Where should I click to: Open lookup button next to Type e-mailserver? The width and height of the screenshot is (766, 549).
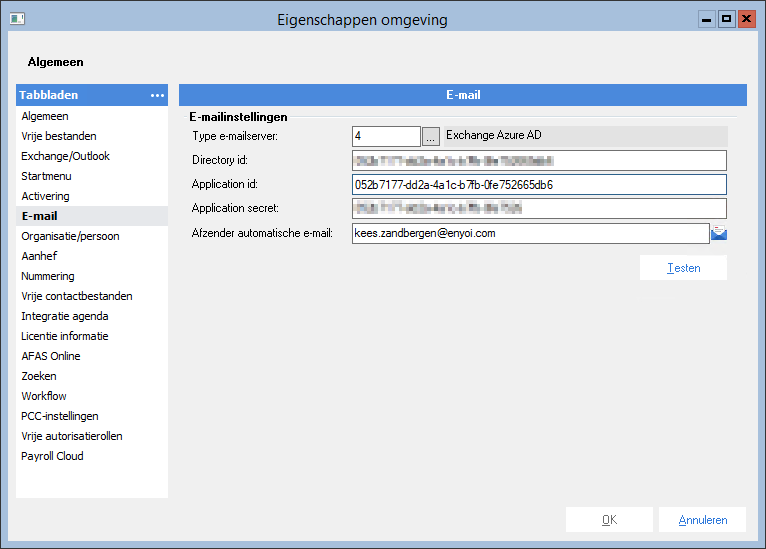tap(430, 136)
